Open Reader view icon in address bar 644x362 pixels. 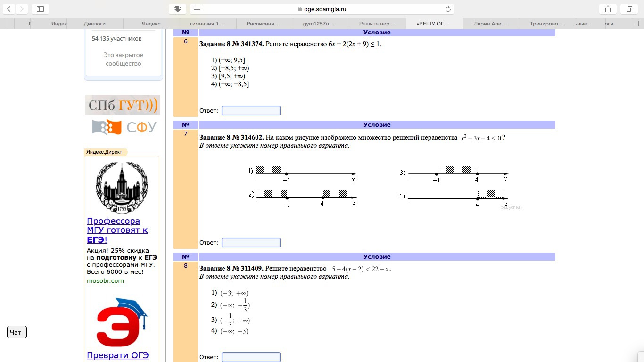click(x=197, y=9)
